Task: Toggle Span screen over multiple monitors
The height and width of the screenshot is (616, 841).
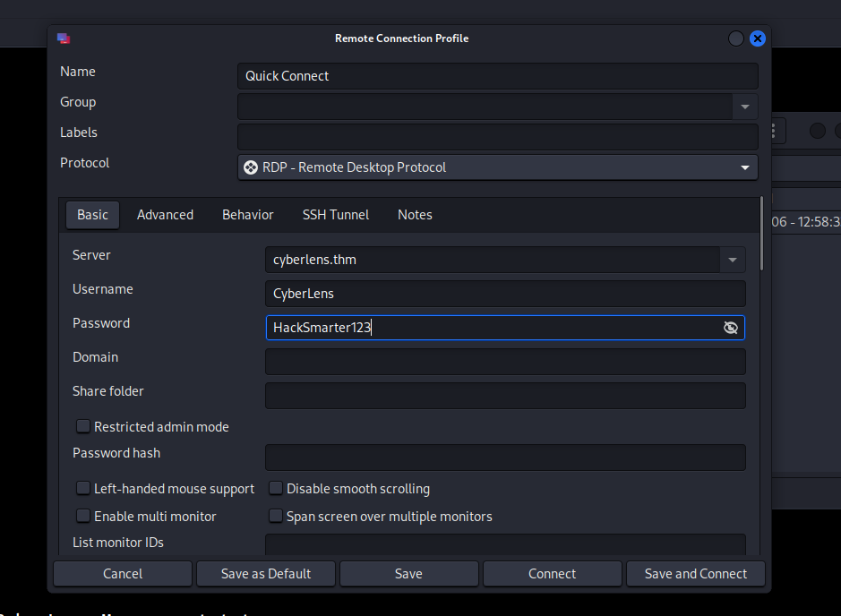Action: [276, 517]
